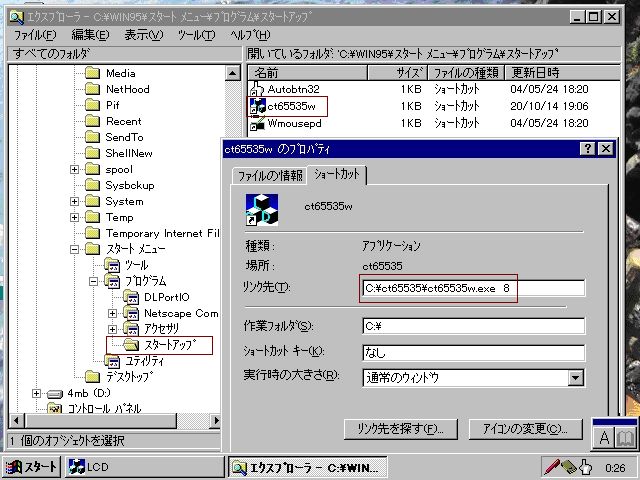Click the Netscape Communicator group icon
640x480 pixels.
131,313
